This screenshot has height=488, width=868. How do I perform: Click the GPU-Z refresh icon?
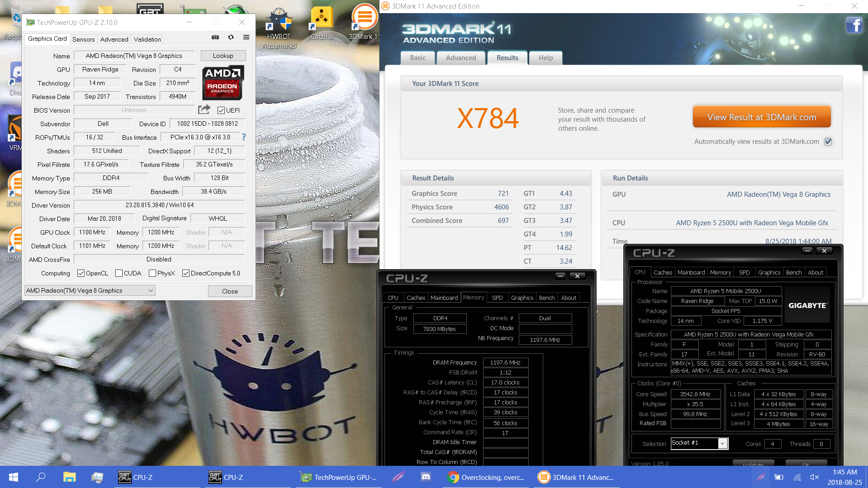[x=231, y=38]
